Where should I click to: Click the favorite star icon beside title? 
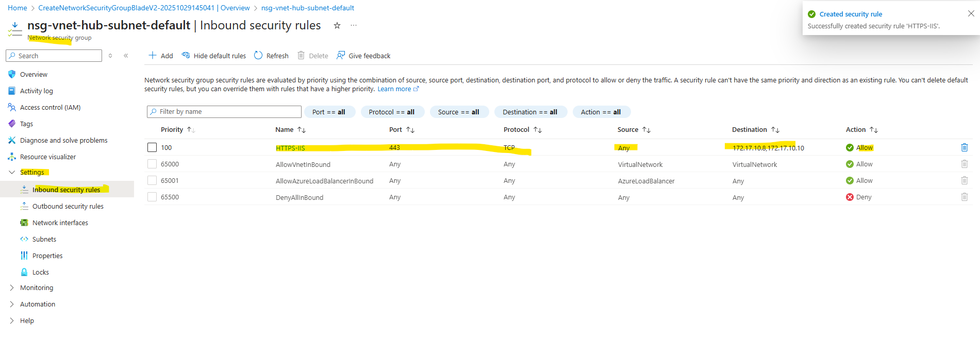point(337,26)
